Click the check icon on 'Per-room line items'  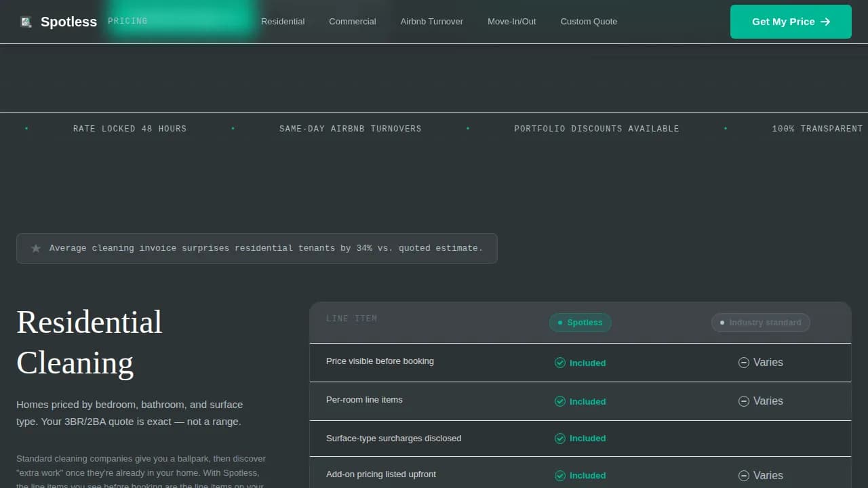(x=561, y=401)
